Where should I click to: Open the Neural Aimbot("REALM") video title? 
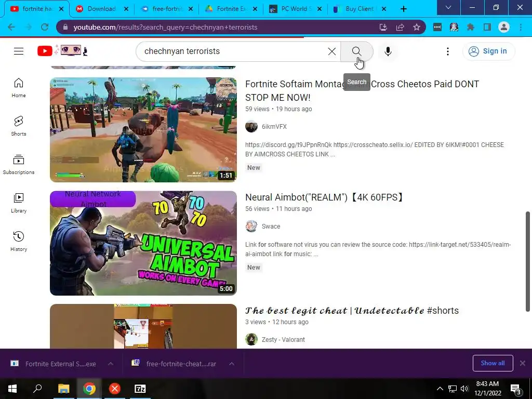325,197
